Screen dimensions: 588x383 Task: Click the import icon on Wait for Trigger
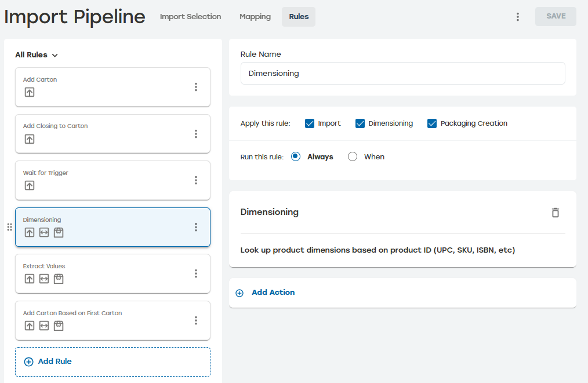tap(30, 185)
